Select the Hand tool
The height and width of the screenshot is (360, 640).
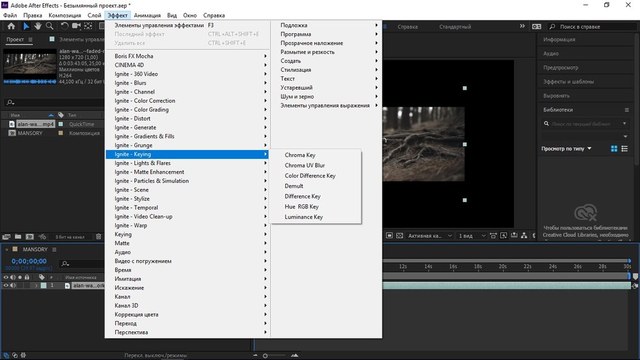[x=38, y=26]
